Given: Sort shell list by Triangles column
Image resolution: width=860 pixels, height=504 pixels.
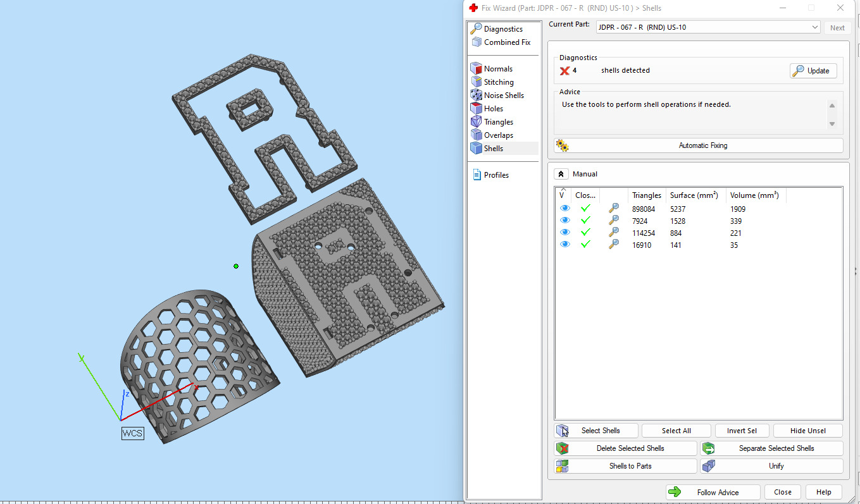Looking at the screenshot, I should [647, 195].
